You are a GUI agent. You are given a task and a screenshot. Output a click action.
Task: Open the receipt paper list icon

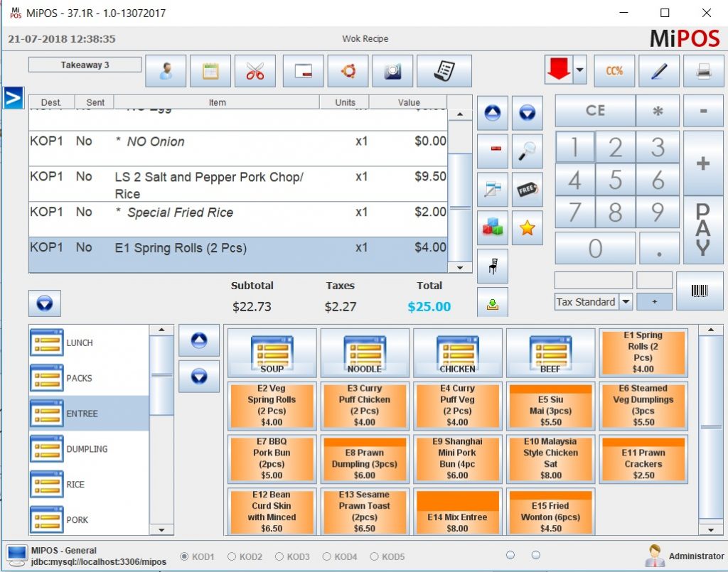pos(444,71)
